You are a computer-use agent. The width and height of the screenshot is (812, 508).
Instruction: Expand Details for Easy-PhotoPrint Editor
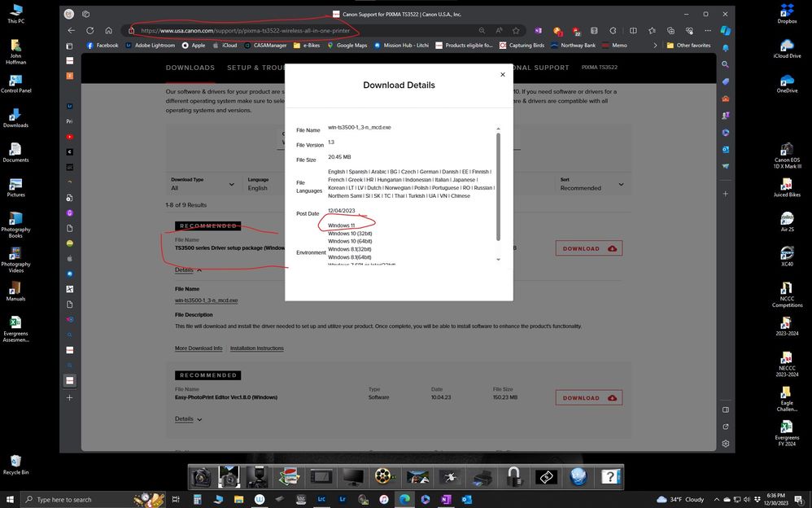(x=188, y=419)
